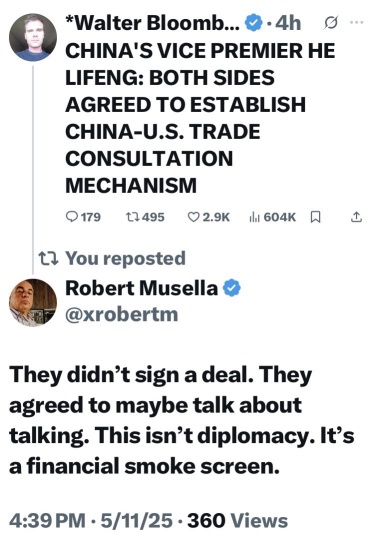The height and width of the screenshot is (556, 374).
Task: Open the @xrobertm handle link
Action: 122,315
